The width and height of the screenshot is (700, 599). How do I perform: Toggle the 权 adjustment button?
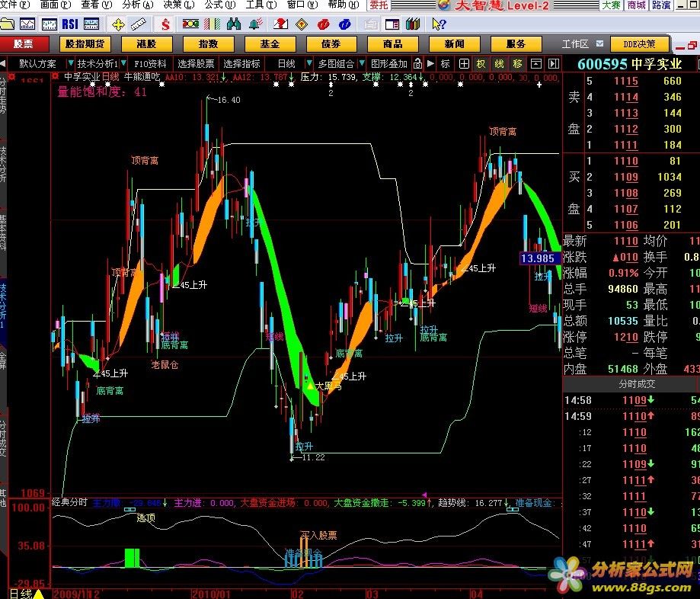tap(481, 63)
